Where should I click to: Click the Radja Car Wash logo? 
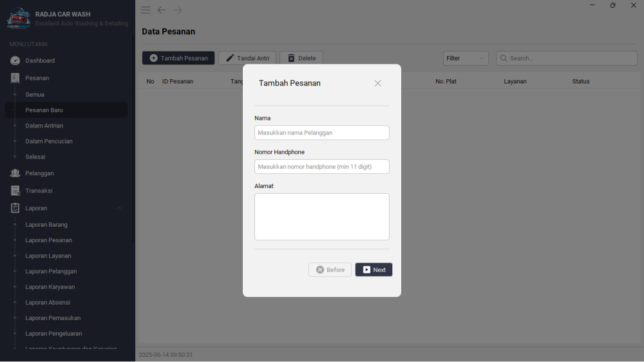pyautogui.click(x=19, y=19)
